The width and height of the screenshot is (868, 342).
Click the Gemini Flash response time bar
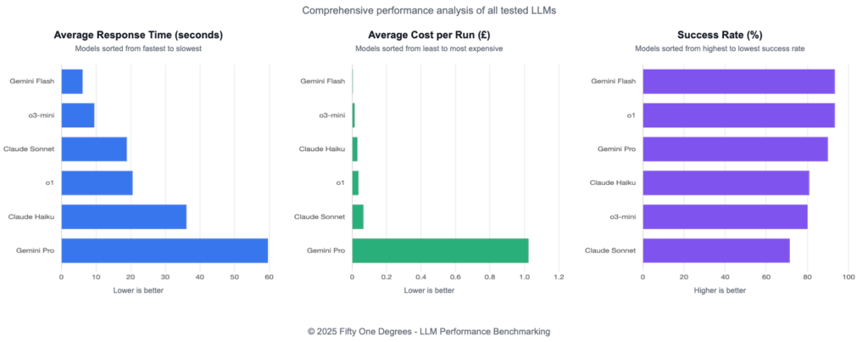72,81
